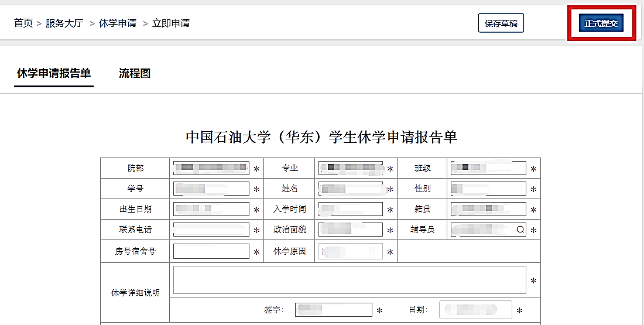Click the 休学详细说明 text area
This screenshot has height=325, width=644.
(350, 280)
